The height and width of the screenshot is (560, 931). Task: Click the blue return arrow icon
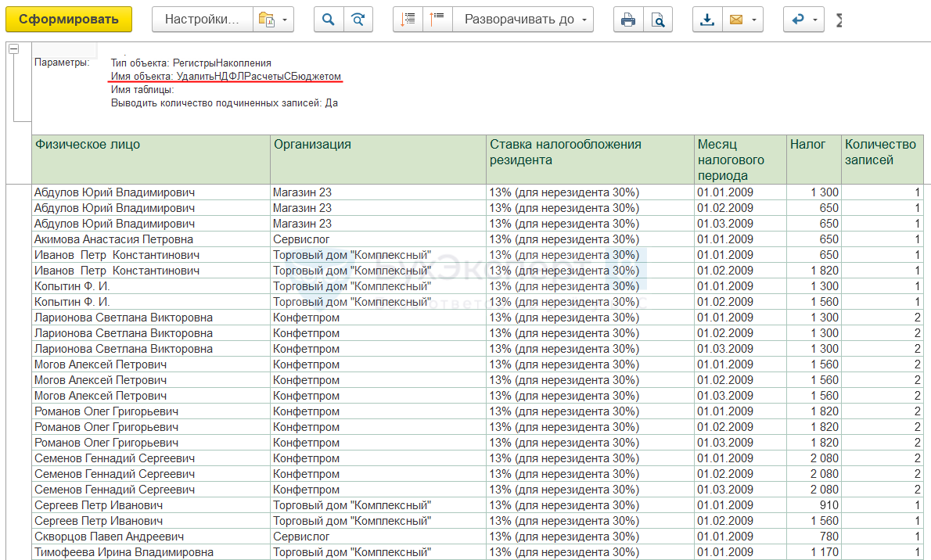point(798,20)
